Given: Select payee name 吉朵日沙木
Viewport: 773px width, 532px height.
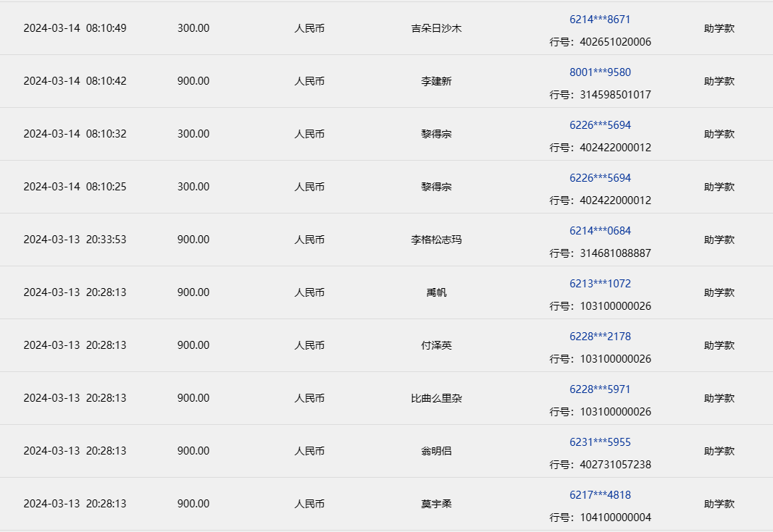Looking at the screenshot, I should click(x=436, y=28).
